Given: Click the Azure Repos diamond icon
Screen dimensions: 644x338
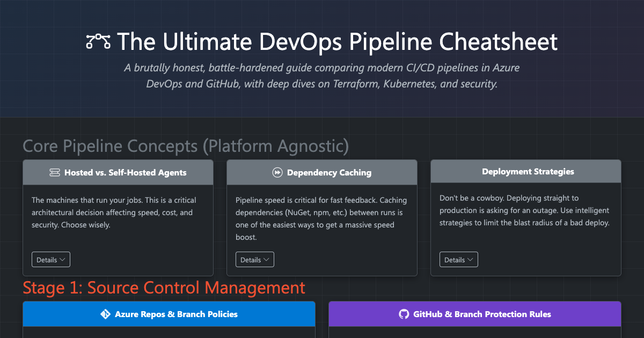Looking at the screenshot, I should tap(106, 314).
